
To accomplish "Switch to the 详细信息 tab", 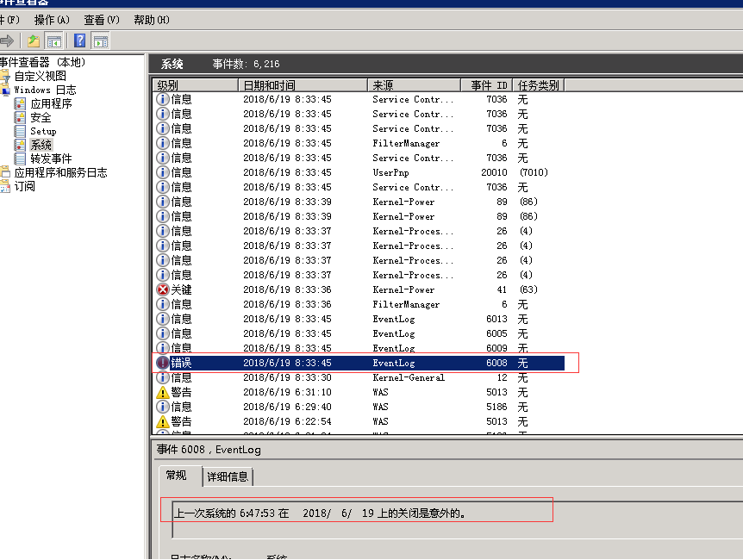I will [x=228, y=476].
